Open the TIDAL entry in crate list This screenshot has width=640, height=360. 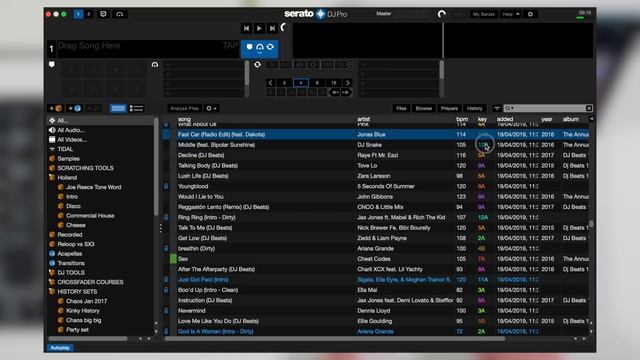click(x=65, y=149)
